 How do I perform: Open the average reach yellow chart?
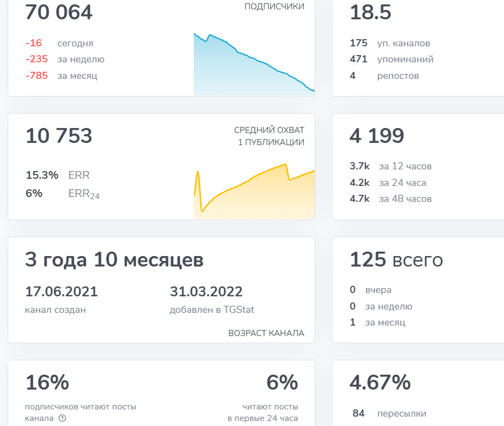coord(254,191)
